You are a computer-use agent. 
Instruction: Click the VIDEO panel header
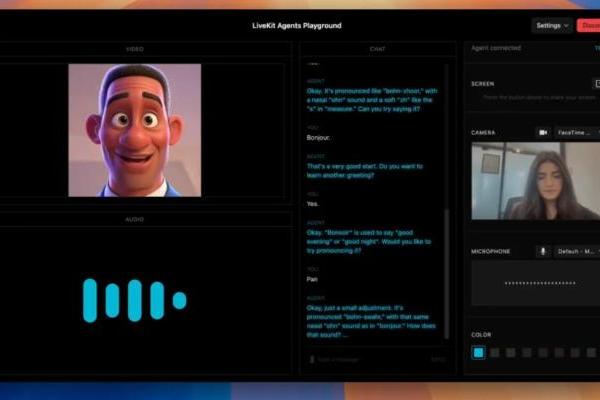[135, 49]
